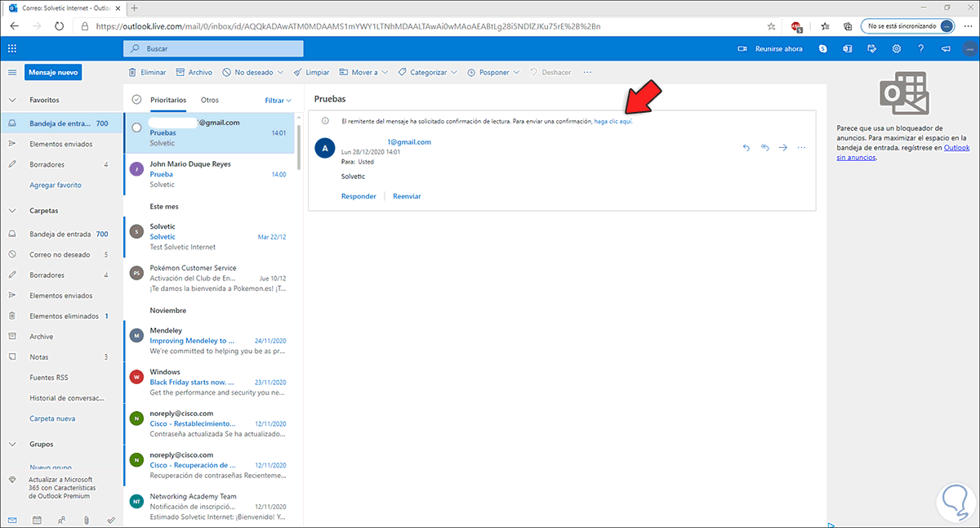Reply using arrow icon in message header
980x528 pixels.
coord(746,147)
